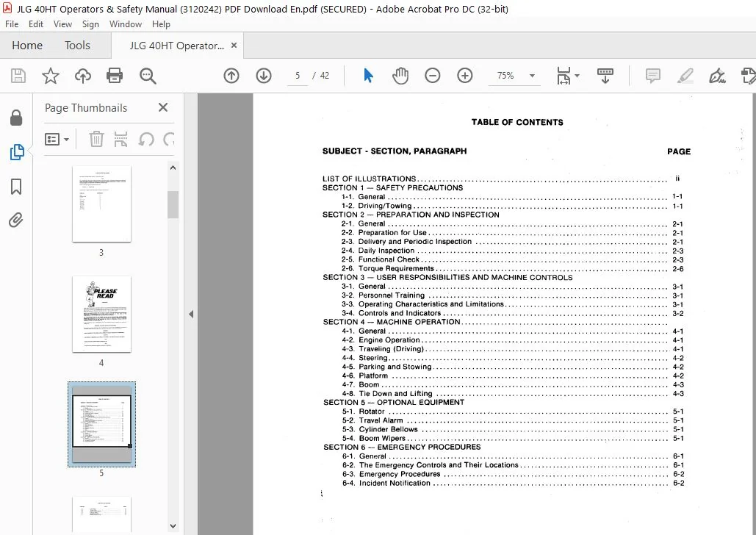756x535 pixels.
Task: Go to next page arrow
Action: coord(264,76)
